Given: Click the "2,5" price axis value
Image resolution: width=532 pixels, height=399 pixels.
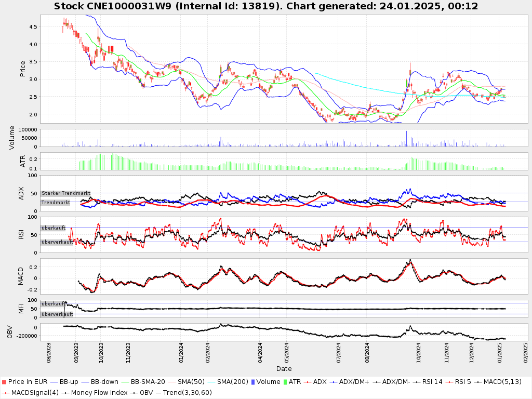Looking at the screenshot, I should (x=33, y=97).
